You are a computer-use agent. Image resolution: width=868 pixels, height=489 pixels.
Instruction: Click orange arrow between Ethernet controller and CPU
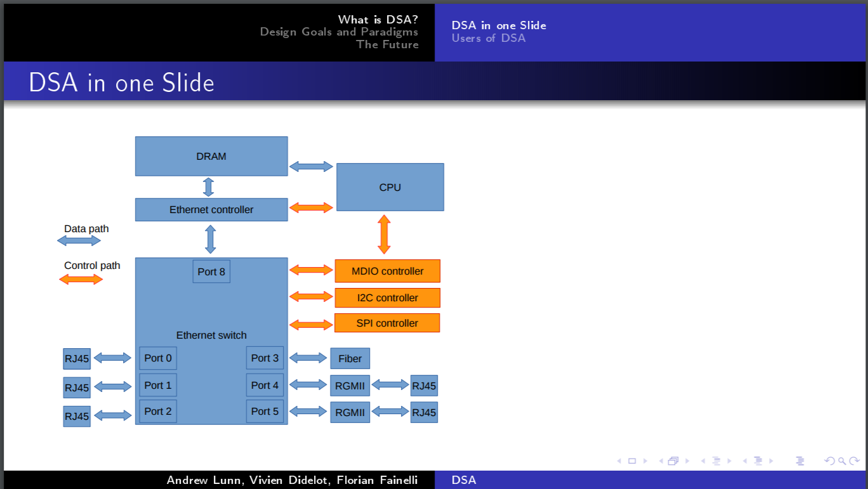tap(311, 207)
